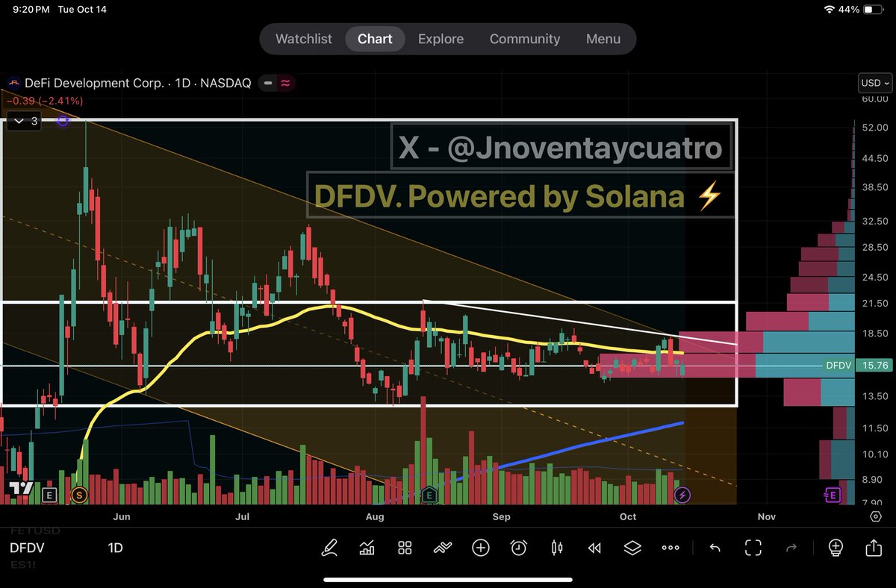896x588 pixels.
Task: Tap the orange S split marker
Action: [x=78, y=494]
